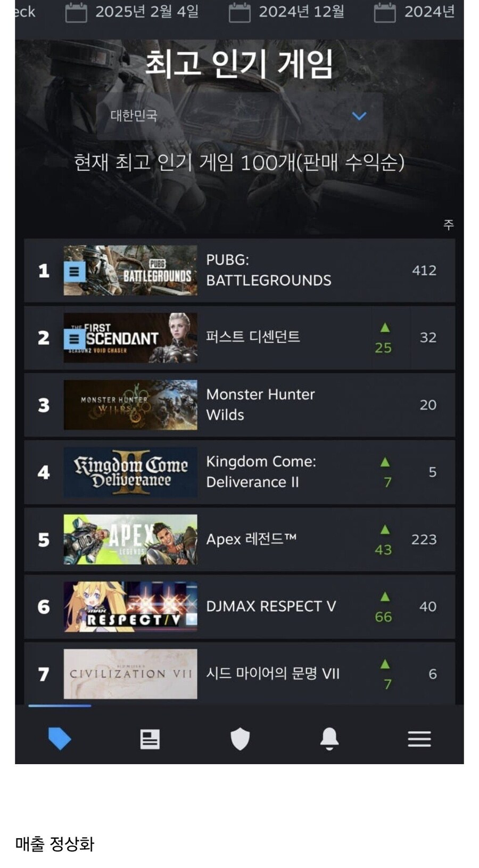Open Kingdom Come: Deliverance II thumbnail
479x868 pixels.
[x=130, y=472]
